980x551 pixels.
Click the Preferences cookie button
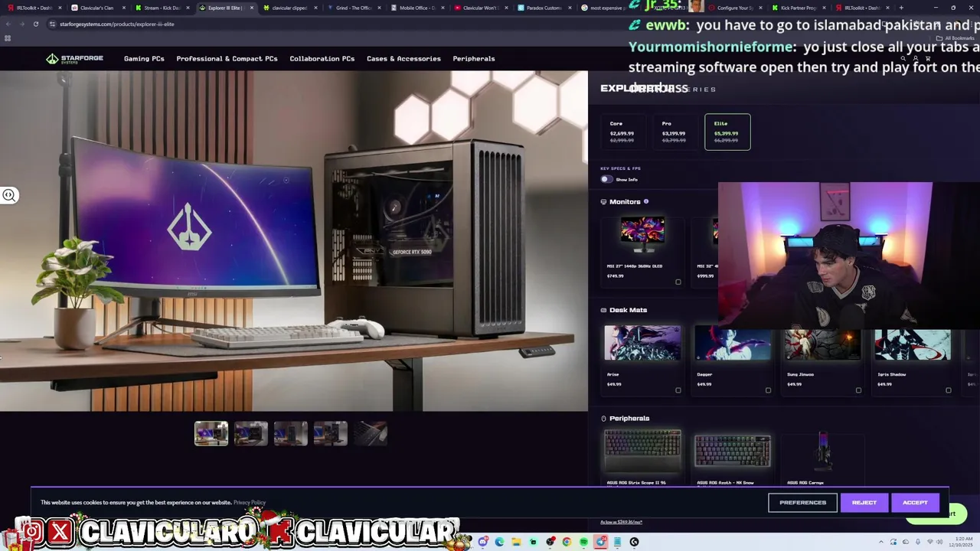click(802, 503)
